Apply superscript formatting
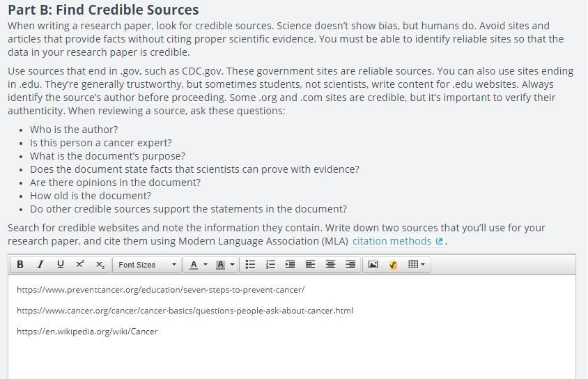The width and height of the screenshot is (588, 379). [x=80, y=265]
